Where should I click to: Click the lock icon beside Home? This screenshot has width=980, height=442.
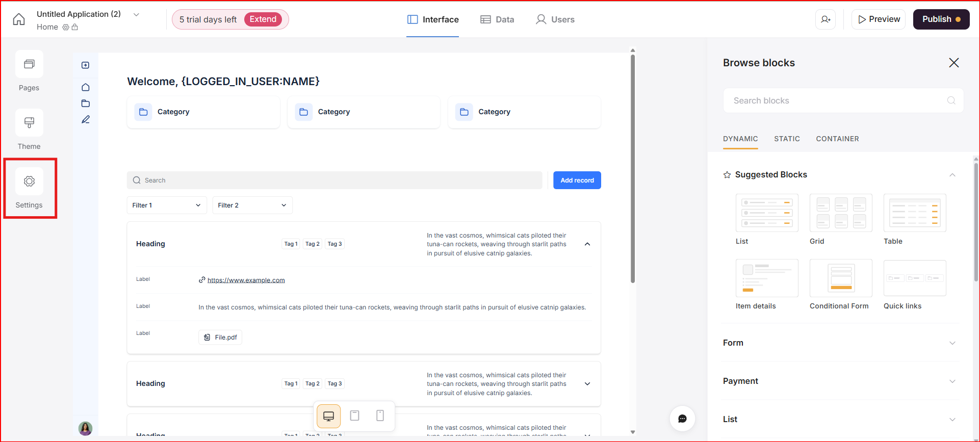point(75,27)
